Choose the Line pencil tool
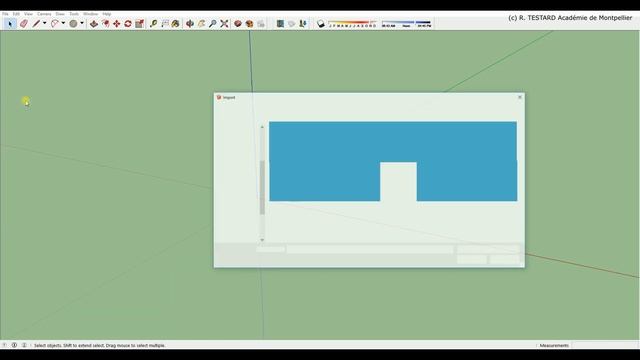640x360 pixels. (37, 24)
